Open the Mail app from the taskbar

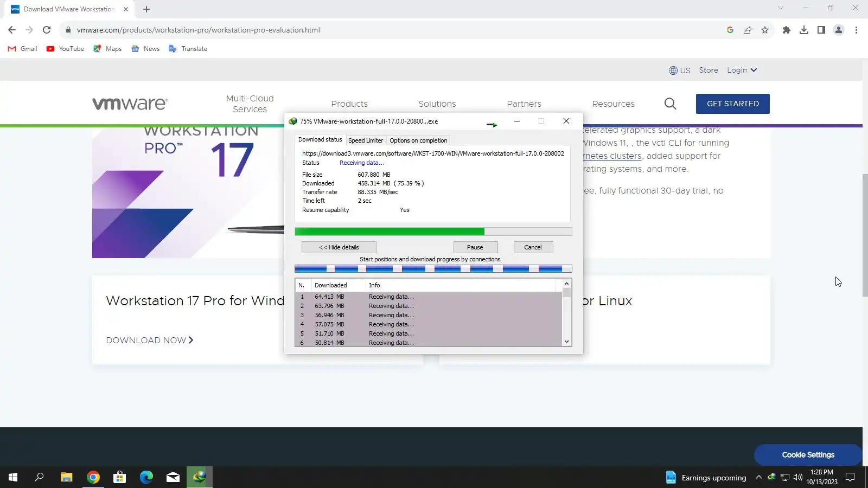point(173,477)
